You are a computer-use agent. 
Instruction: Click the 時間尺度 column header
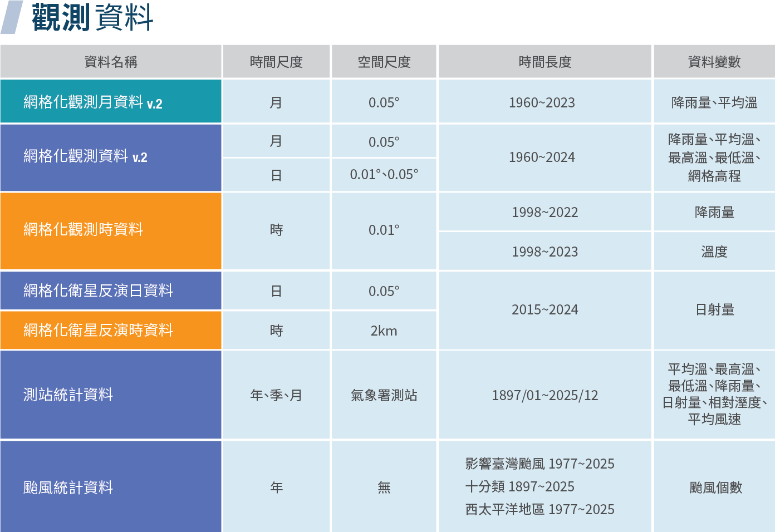pyautogui.click(x=276, y=62)
